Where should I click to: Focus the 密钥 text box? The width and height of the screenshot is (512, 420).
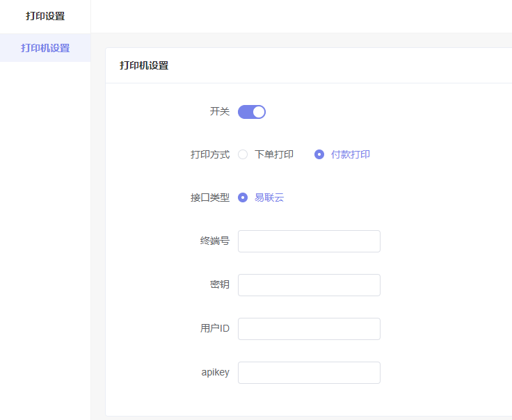point(309,285)
